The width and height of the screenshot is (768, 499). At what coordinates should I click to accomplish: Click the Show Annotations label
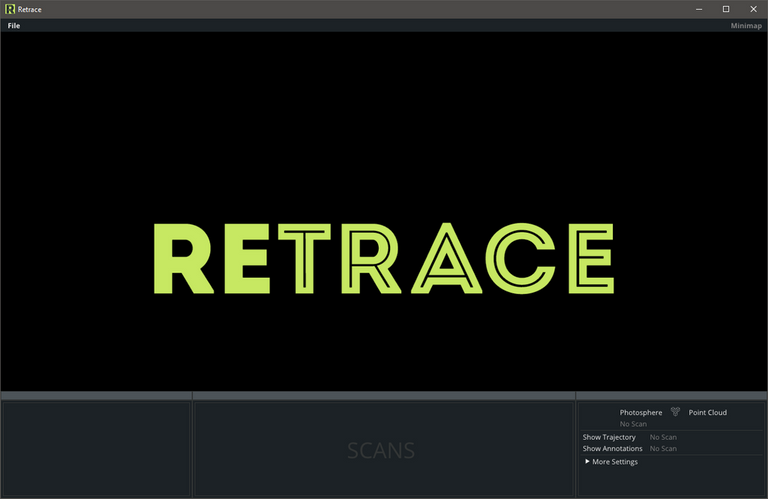[x=612, y=448]
